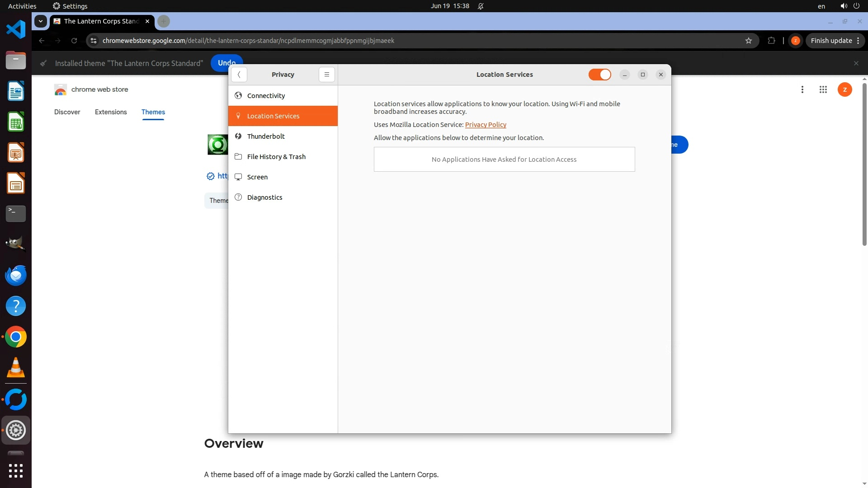Open the Mozilla Privacy Policy link
The image size is (868, 488).
pos(486,125)
